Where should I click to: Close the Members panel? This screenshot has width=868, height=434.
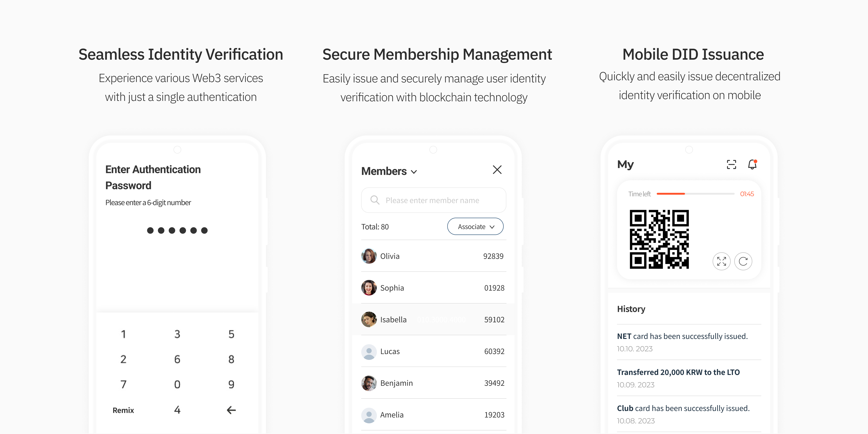point(497,170)
